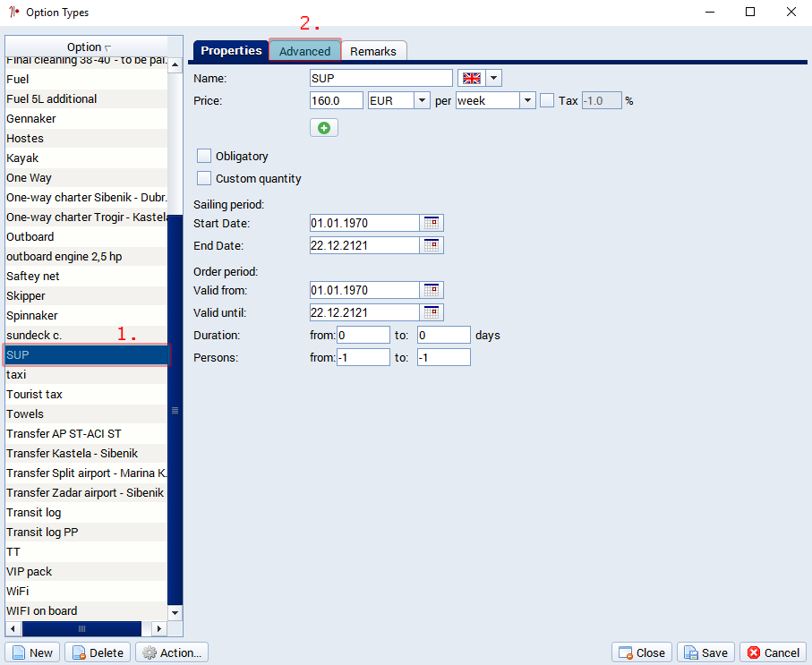Click the horizontal scrollbar thumb
This screenshot has width=812, height=665.
81,628
